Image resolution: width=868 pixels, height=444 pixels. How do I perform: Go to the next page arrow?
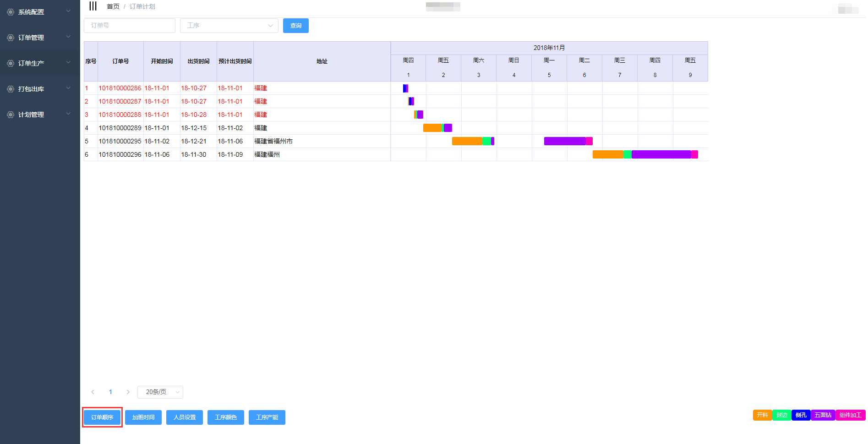coord(128,392)
